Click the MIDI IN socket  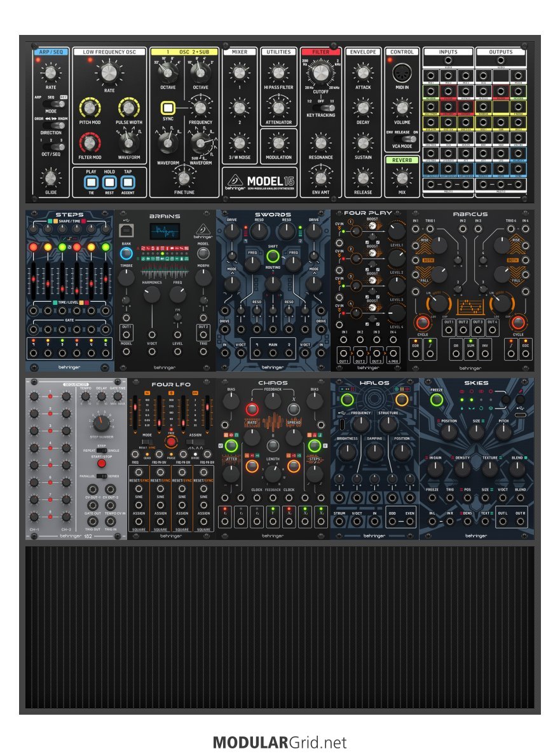(401, 72)
